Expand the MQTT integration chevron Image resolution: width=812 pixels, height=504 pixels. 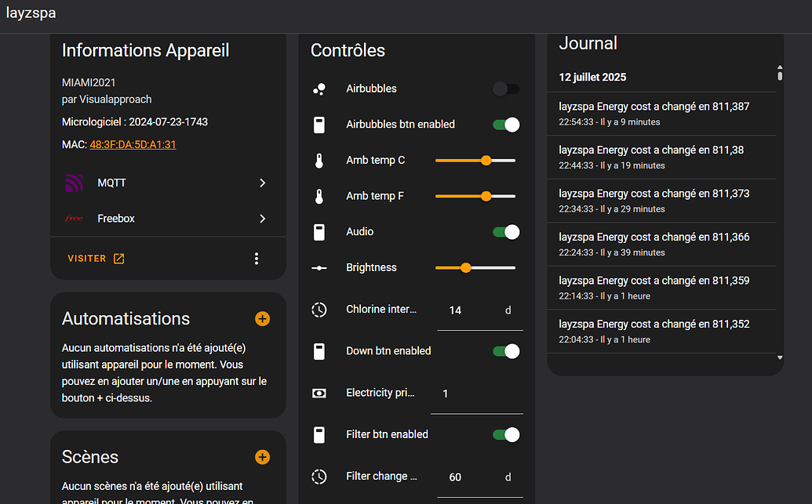(x=263, y=183)
